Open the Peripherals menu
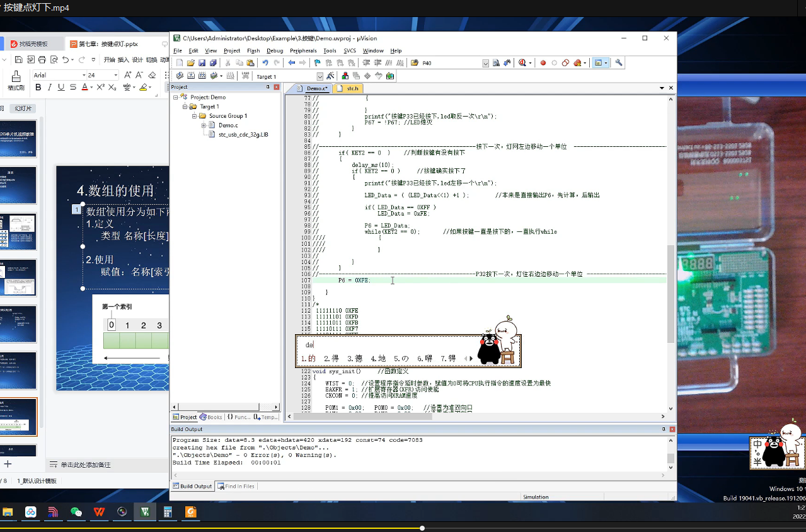Screen dimensions: 806x532 pos(304,50)
